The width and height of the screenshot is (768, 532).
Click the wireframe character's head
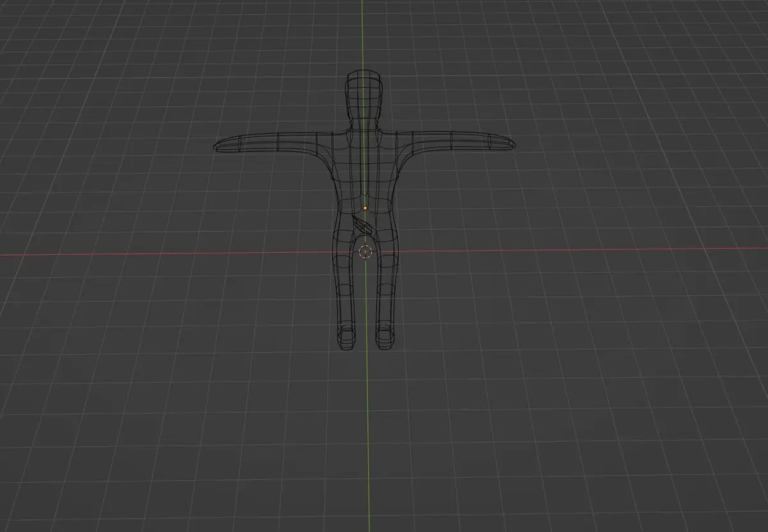tap(365, 95)
